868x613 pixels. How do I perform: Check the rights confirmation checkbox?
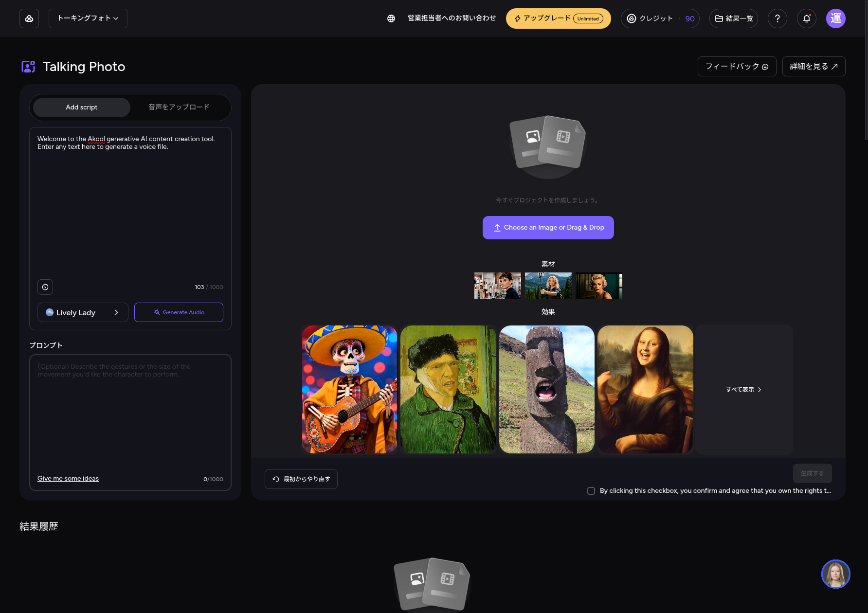591,491
